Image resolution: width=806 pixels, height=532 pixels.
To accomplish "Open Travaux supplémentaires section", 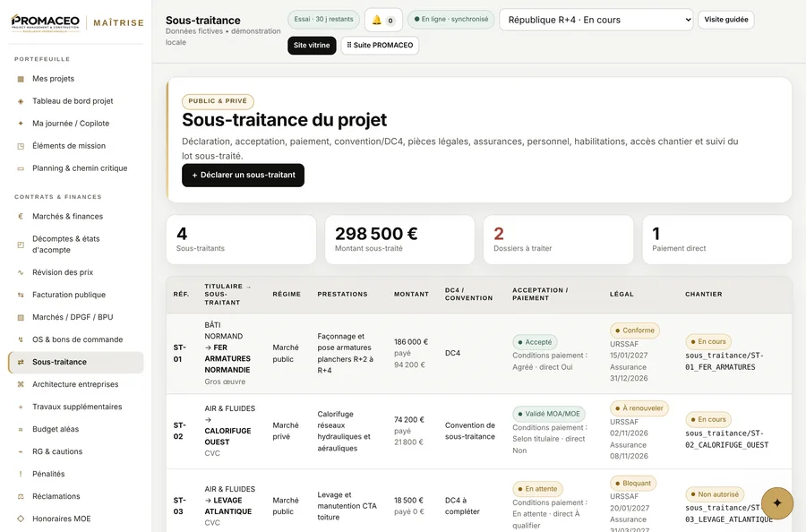I will point(76,407).
